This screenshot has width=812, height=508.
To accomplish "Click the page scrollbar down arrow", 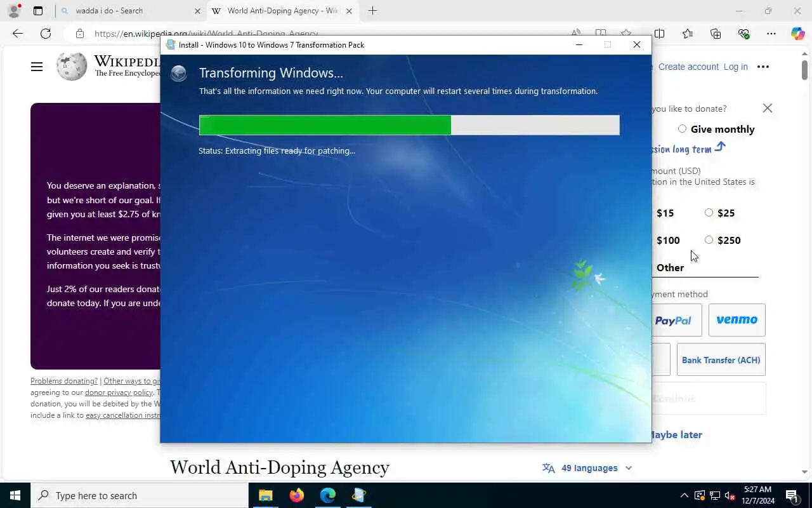I will (804, 472).
